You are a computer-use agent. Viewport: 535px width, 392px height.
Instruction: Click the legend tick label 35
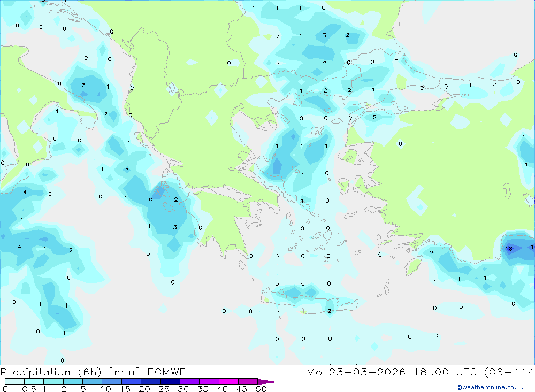pyautogui.click(x=203, y=389)
